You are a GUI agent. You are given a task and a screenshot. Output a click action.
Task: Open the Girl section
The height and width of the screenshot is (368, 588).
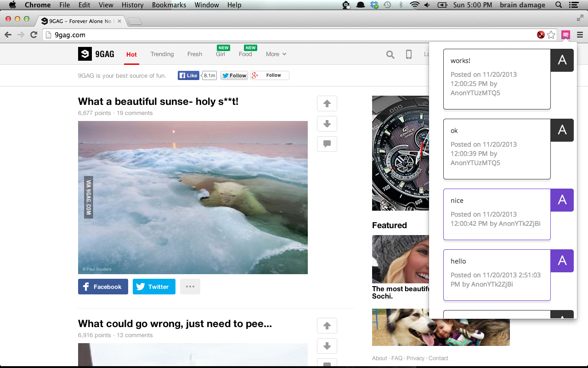pos(220,54)
